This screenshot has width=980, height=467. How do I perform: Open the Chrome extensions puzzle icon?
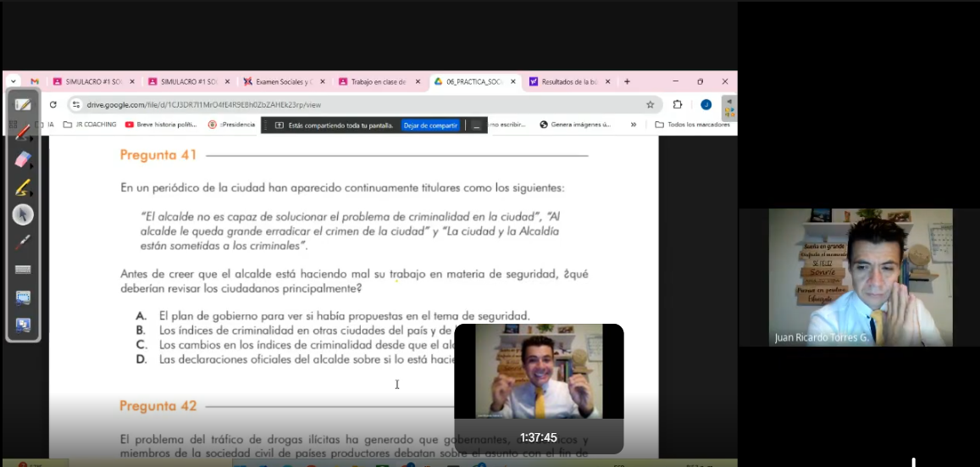pyautogui.click(x=678, y=105)
